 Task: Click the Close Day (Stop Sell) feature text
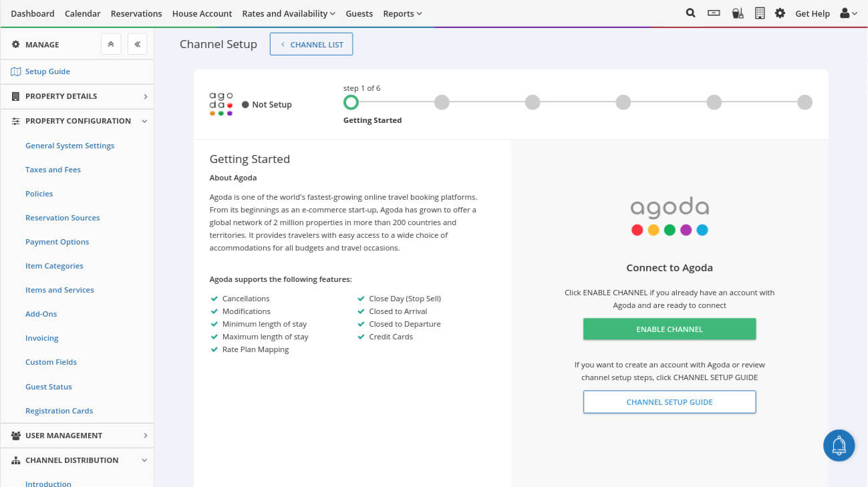(405, 299)
